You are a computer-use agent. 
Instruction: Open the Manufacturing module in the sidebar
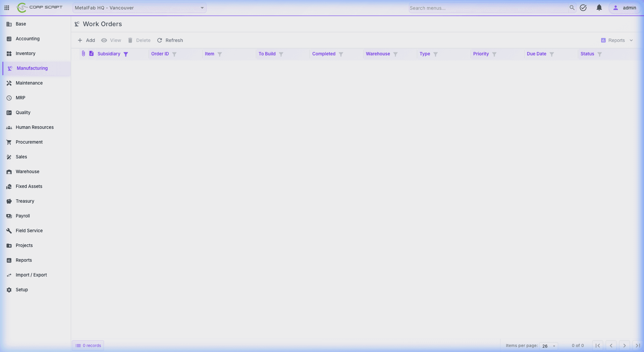[32, 68]
